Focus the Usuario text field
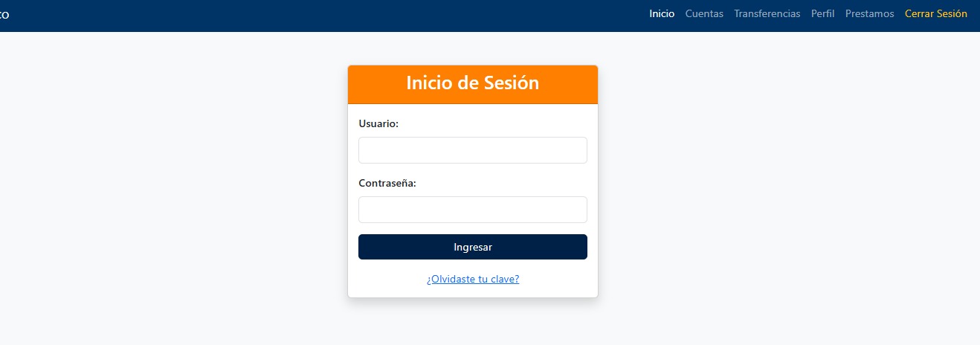Image resolution: width=980 pixels, height=345 pixels. coord(472,150)
